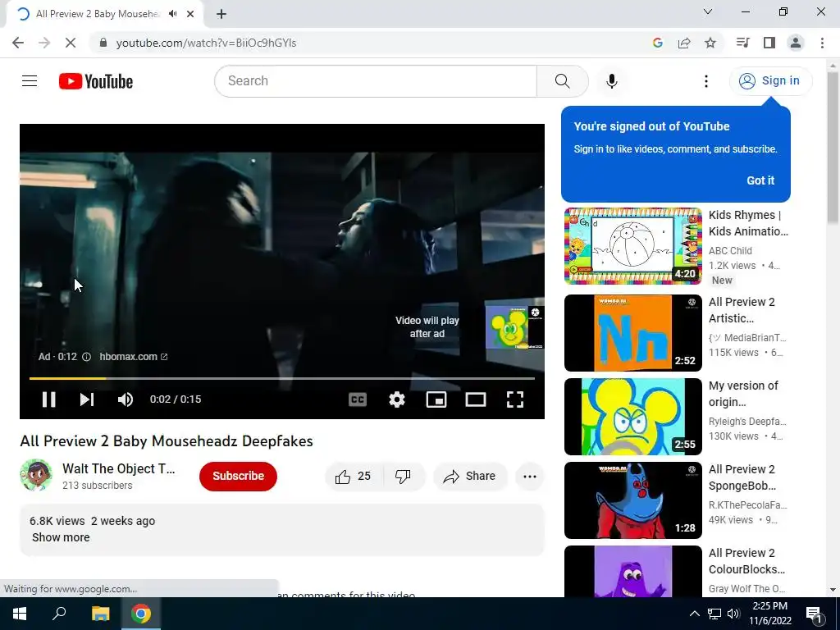
Task: Enter full screen mode
Action: coord(515,399)
